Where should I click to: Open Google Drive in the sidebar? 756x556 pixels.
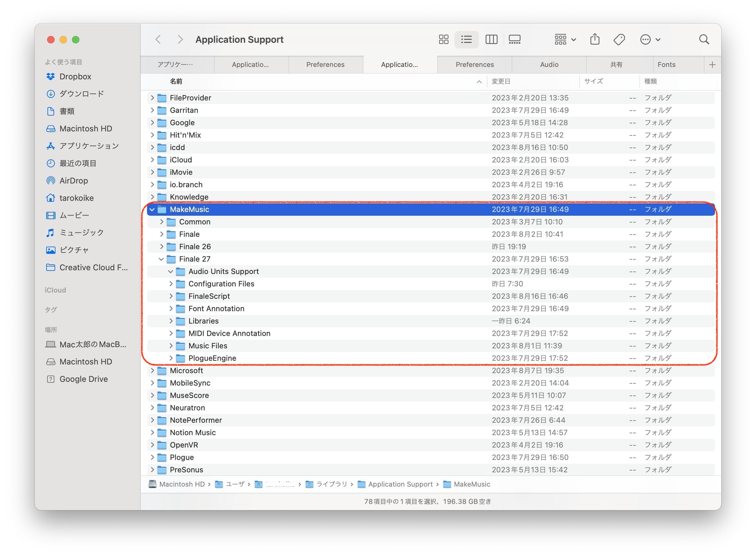click(83, 379)
